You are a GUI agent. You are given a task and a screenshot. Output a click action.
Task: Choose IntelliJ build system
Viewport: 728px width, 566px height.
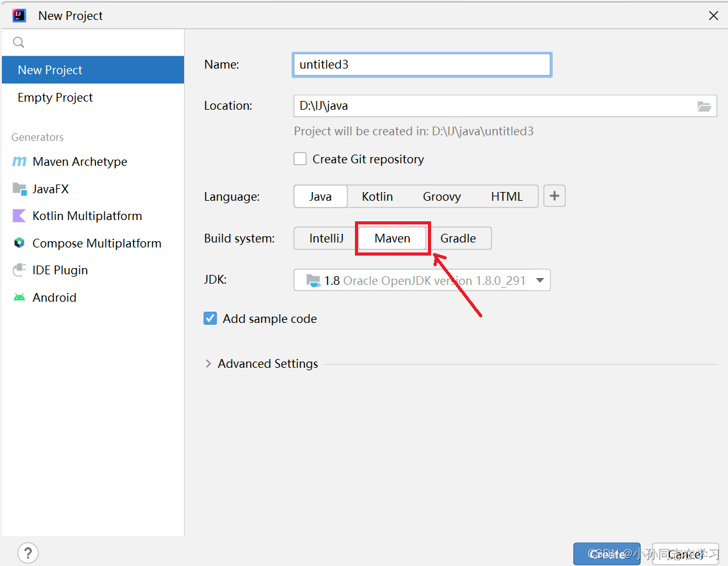326,239
